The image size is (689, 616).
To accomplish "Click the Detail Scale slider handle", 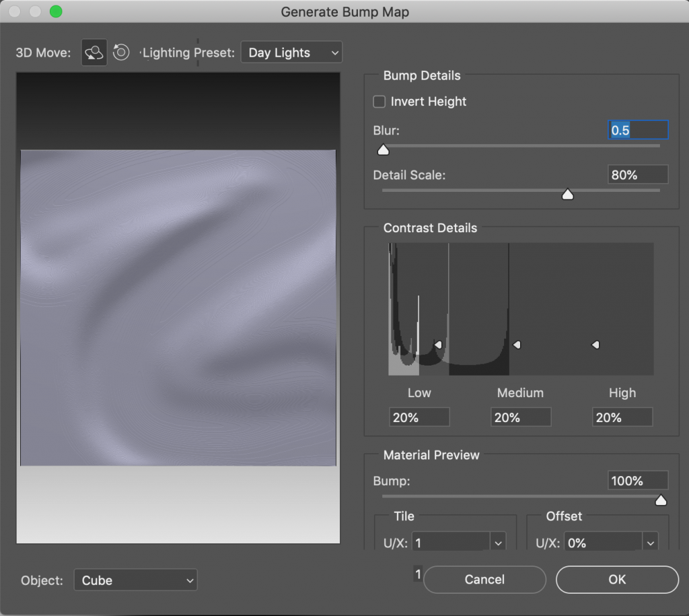I will click(x=567, y=194).
